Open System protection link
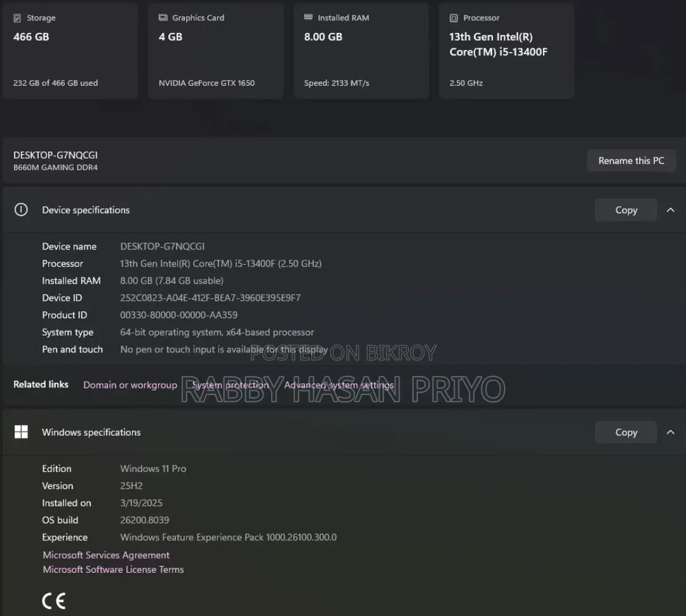 pyautogui.click(x=231, y=385)
